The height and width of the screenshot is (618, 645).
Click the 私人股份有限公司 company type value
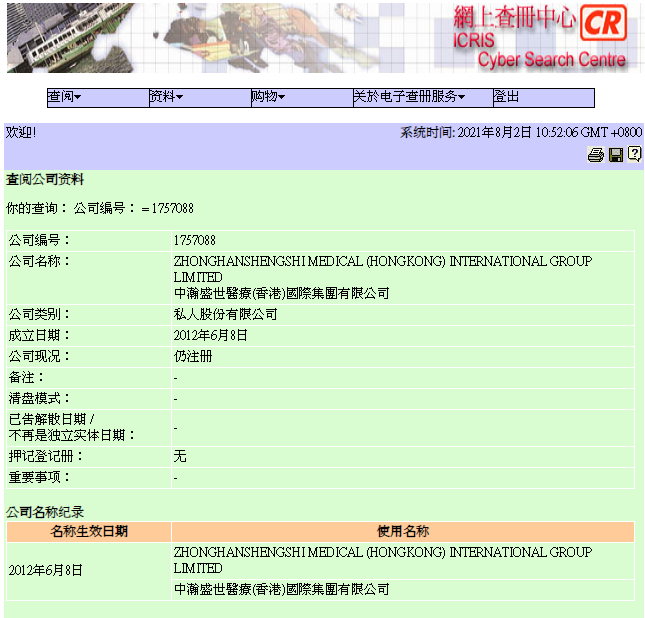(225, 315)
